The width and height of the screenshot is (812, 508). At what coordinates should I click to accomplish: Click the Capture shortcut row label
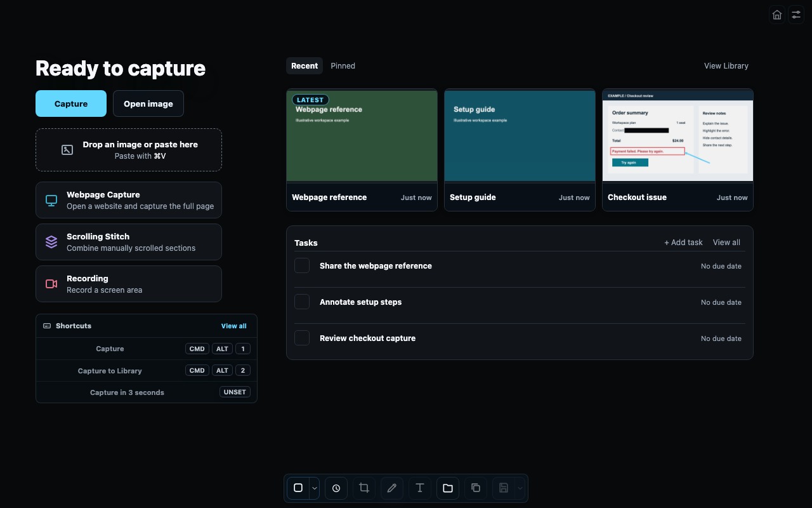(110, 349)
